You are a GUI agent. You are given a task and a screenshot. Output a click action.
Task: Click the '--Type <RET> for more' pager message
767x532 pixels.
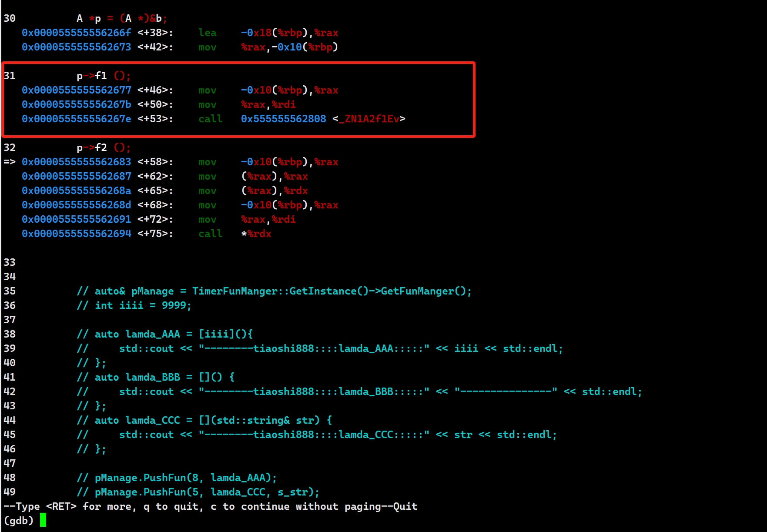[x=211, y=506]
